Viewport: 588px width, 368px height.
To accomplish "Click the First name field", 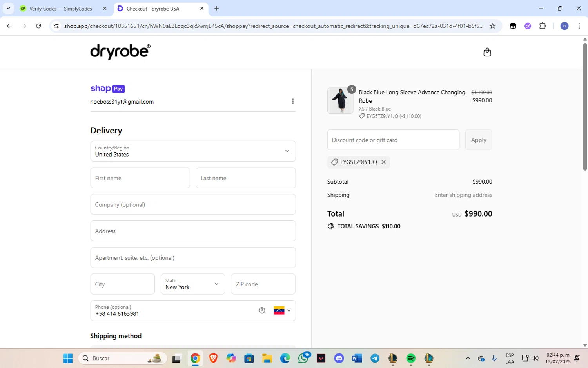I will coord(140,178).
